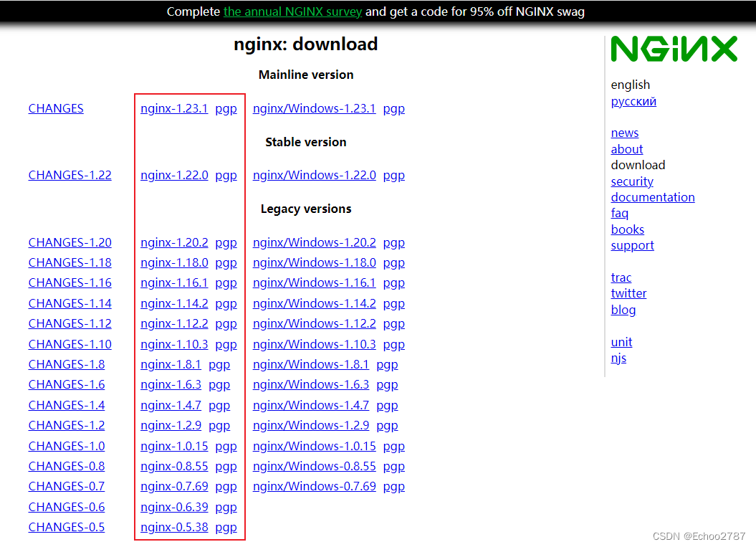Download nginx/Windows-1.20.2
The height and width of the screenshot is (547, 756).
pyautogui.click(x=315, y=242)
